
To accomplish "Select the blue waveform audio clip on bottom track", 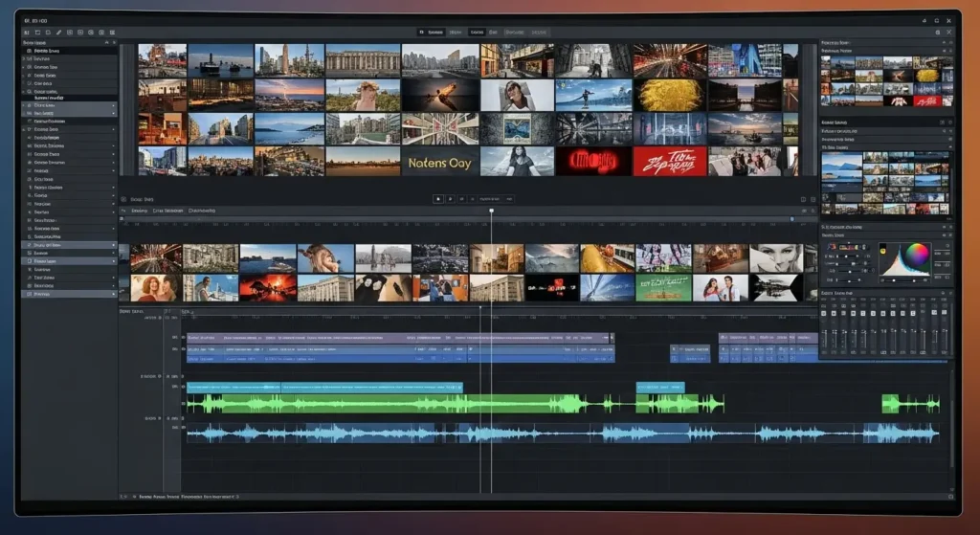I will (x=563, y=433).
